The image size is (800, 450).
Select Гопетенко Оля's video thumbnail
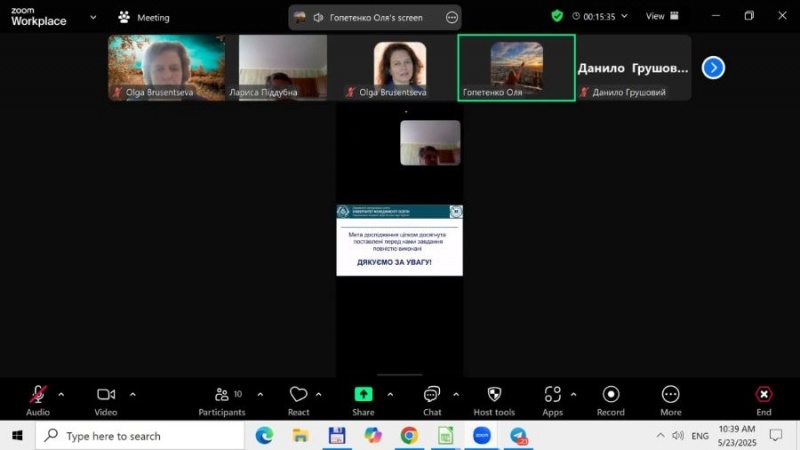tap(516, 67)
